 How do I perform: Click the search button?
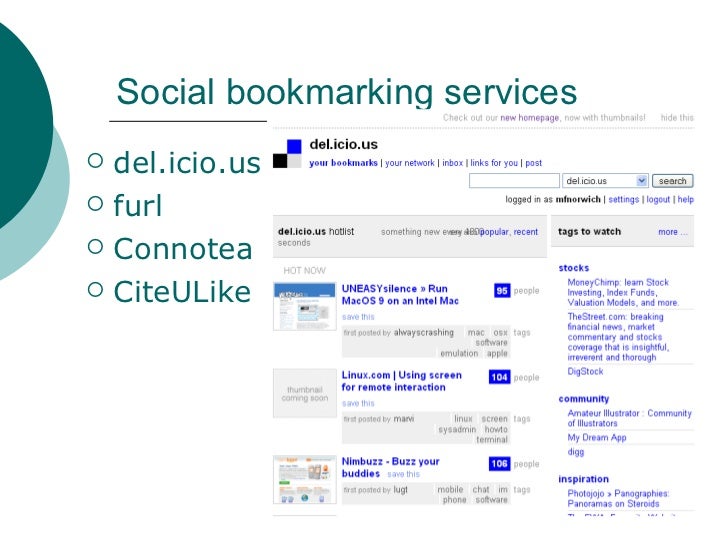tap(672, 181)
